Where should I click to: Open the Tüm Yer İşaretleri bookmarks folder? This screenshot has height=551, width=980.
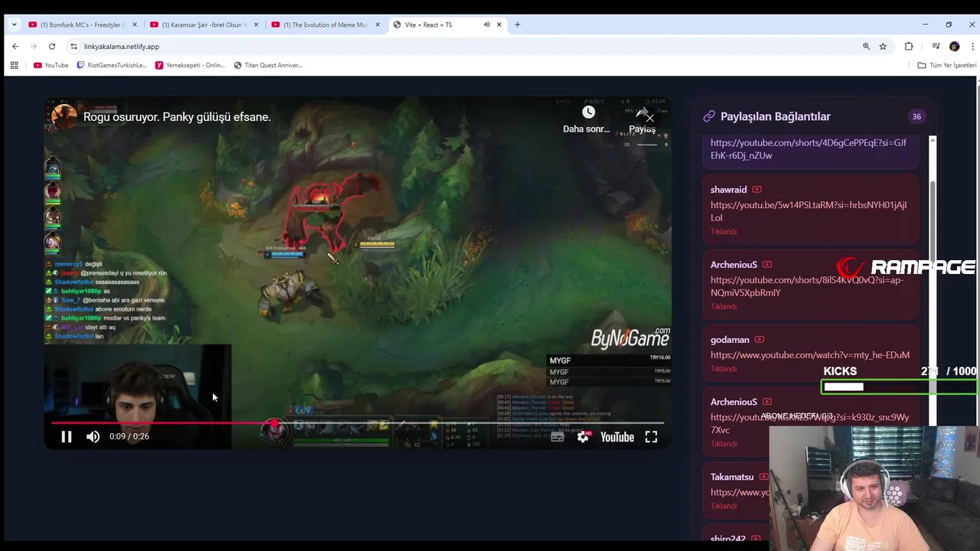pyautogui.click(x=947, y=65)
